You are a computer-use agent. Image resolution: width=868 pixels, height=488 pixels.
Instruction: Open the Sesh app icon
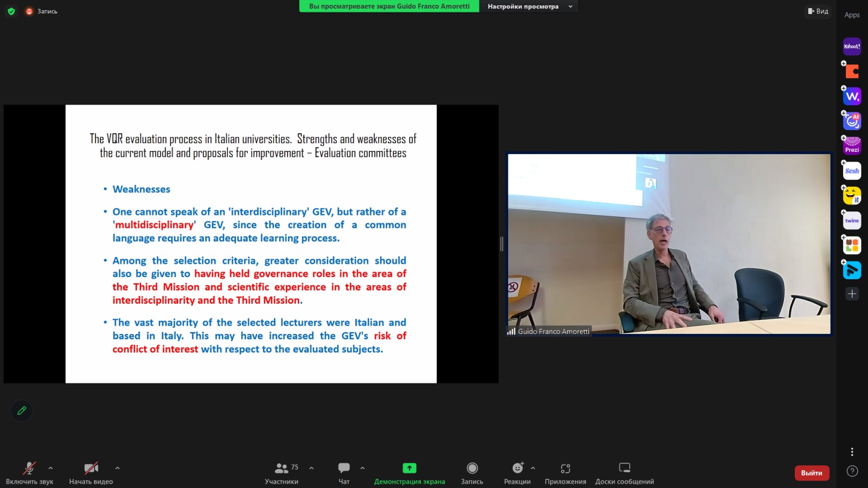[852, 171]
